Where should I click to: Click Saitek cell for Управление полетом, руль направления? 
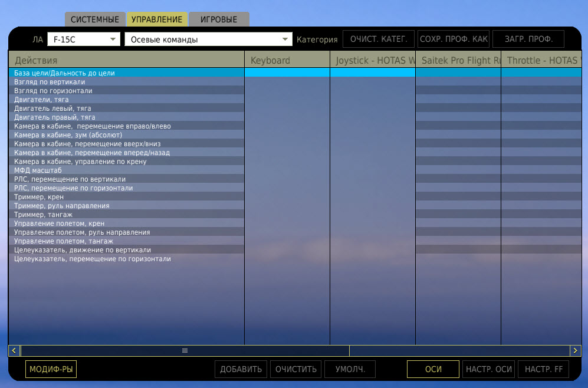(458, 232)
